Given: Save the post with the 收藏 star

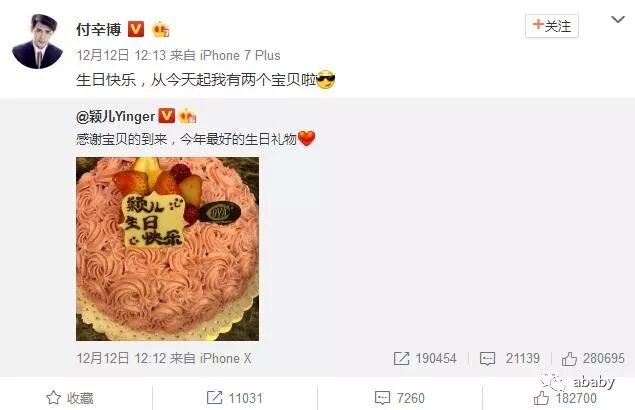Looking at the screenshot, I should pos(70,398).
